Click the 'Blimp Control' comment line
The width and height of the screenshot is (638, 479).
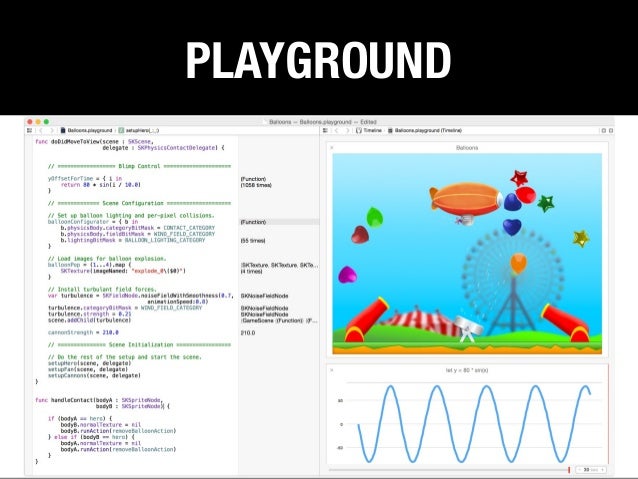tap(139, 166)
